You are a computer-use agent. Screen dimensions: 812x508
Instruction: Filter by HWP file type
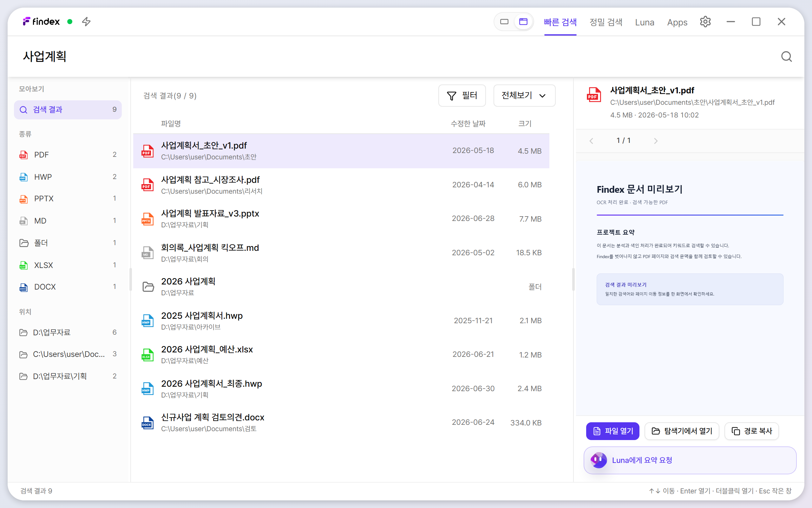click(x=68, y=177)
